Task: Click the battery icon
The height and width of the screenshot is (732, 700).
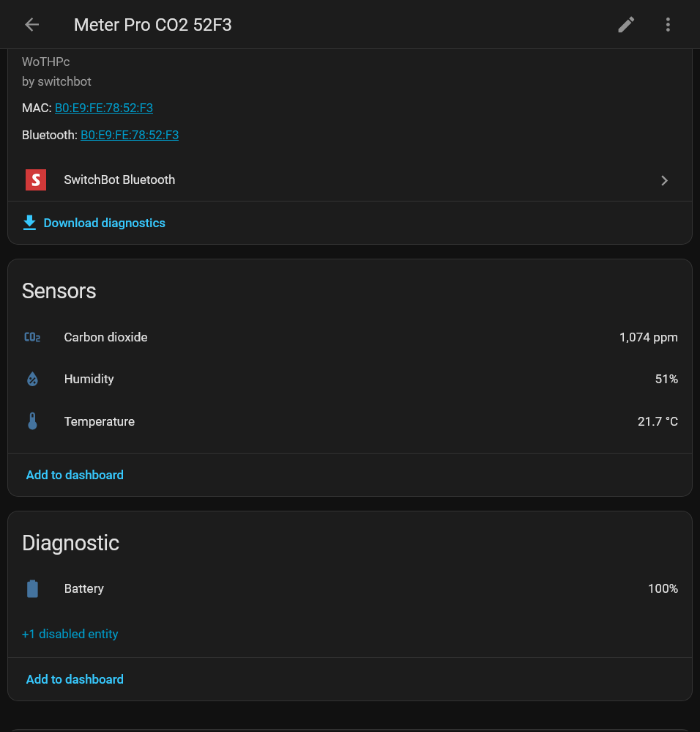Action: [32, 588]
